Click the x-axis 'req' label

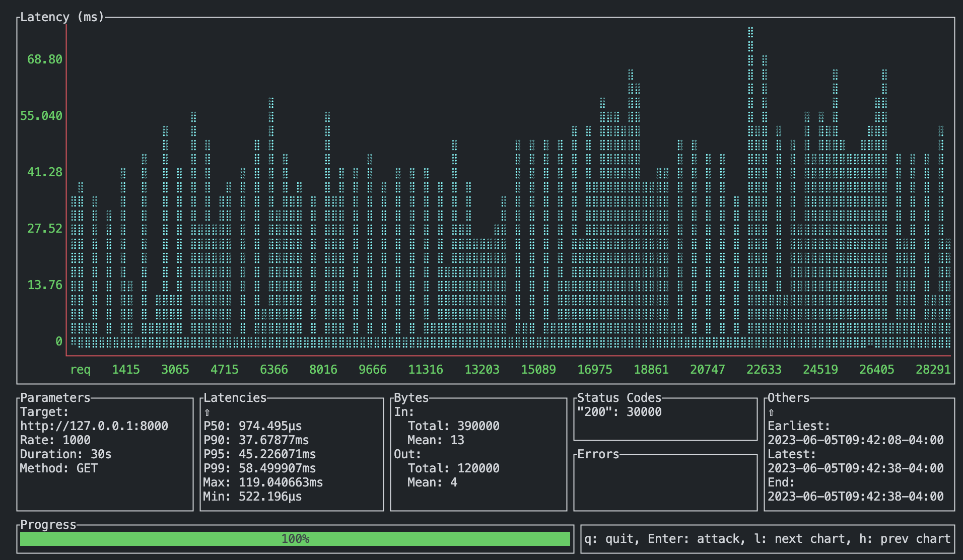coord(80,370)
